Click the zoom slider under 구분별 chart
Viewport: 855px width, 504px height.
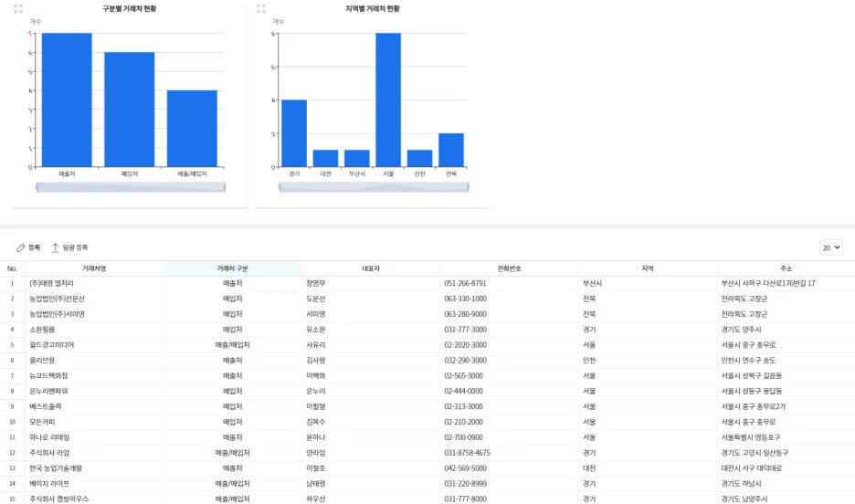(x=130, y=187)
